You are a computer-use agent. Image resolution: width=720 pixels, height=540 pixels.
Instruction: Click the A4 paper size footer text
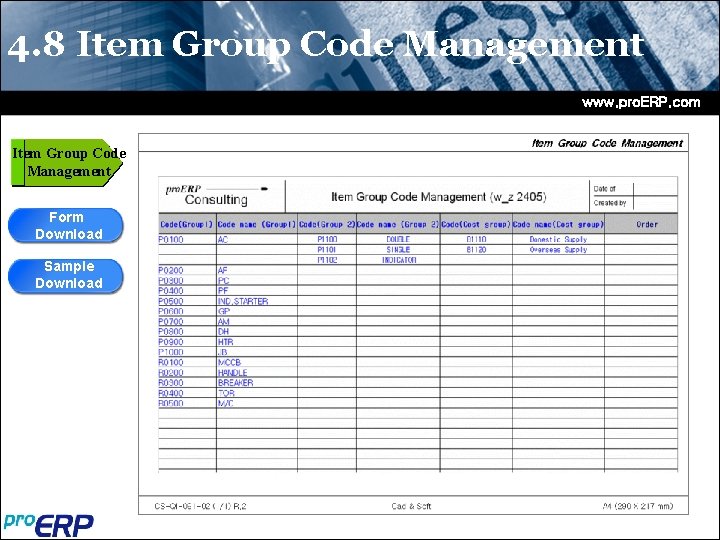pyautogui.click(x=637, y=506)
